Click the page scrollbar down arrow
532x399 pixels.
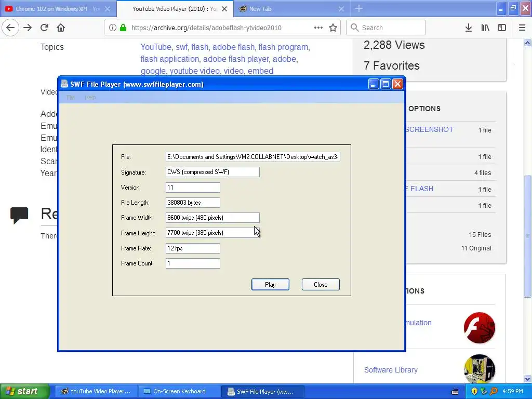point(527,379)
